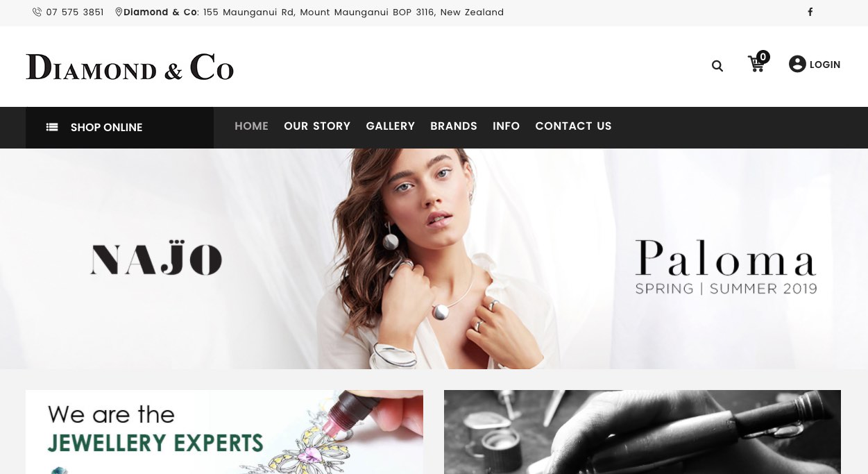Screen dimensions: 868x474
Task: Navigate to CONTACT US
Action: pos(573,126)
